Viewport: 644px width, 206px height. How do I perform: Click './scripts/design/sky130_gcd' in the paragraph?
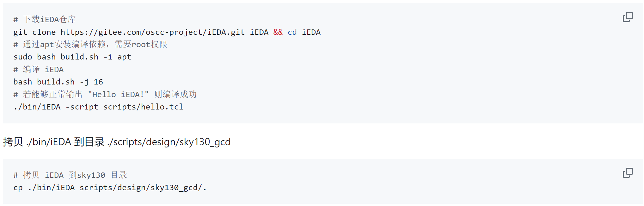click(169, 142)
